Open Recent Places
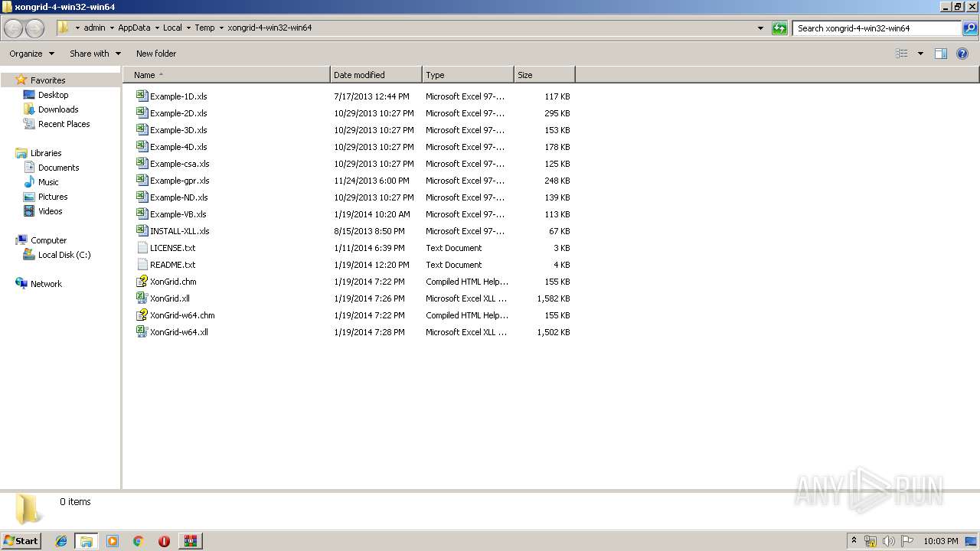 pyautogui.click(x=64, y=124)
